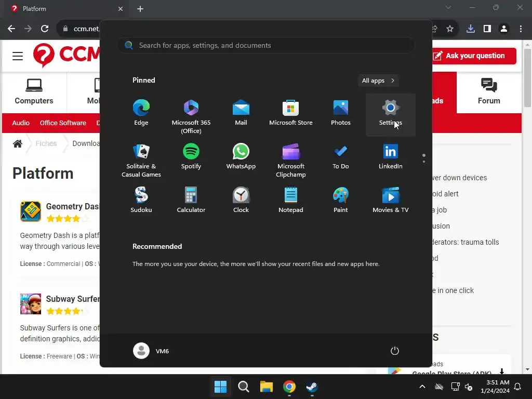Screen dimensions: 532x399
Task: Open Chrome three-dot menu
Action: [521, 29]
